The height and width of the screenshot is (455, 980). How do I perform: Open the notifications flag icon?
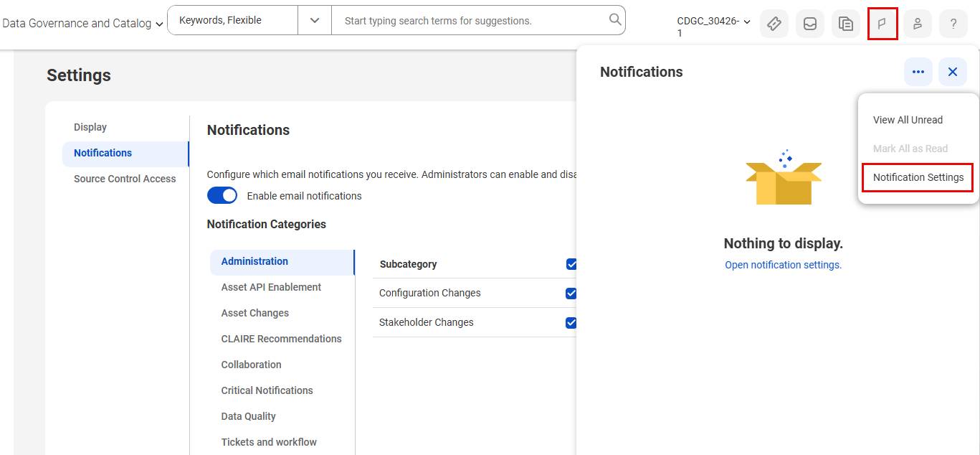pos(883,24)
